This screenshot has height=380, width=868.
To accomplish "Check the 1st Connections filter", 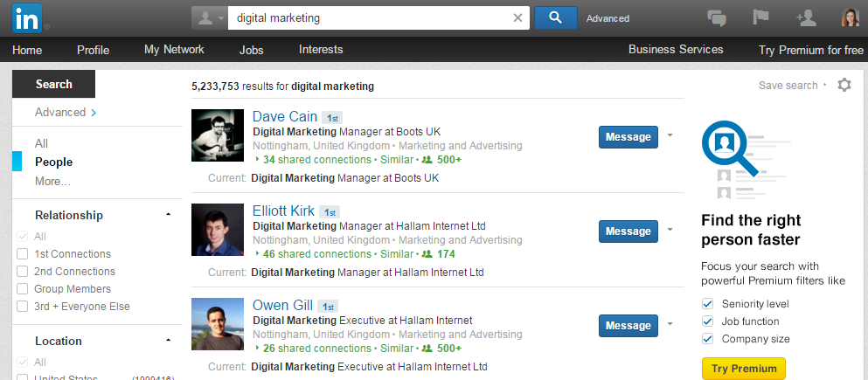I will 23,254.
